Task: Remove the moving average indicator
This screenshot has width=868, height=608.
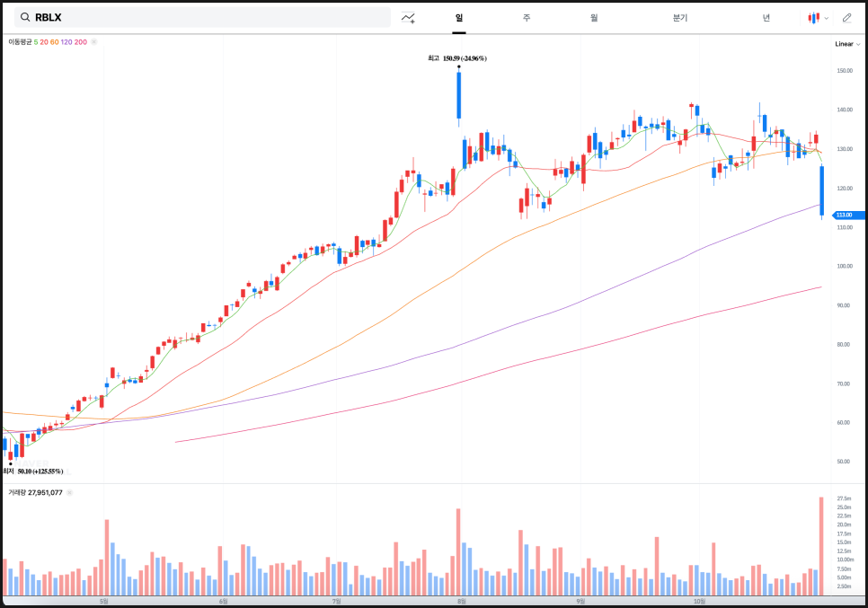Action: pos(94,42)
